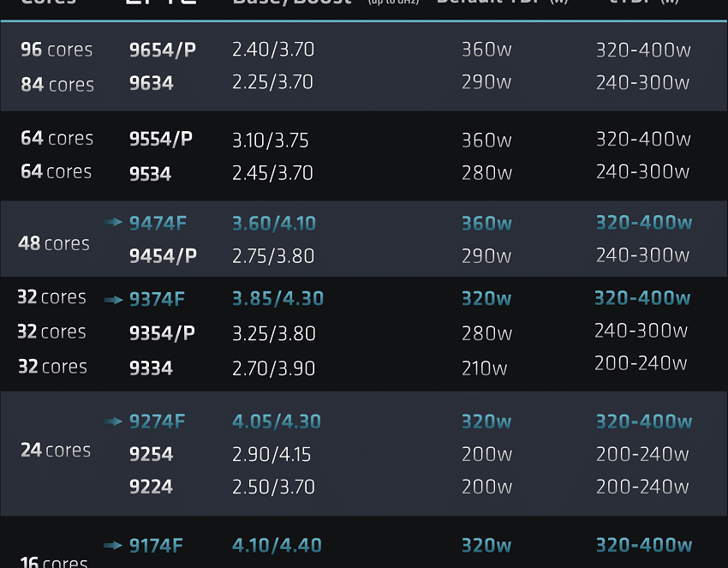Click the highlighted 9374F model
This screenshot has height=568, width=728.
pyautogui.click(x=157, y=299)
